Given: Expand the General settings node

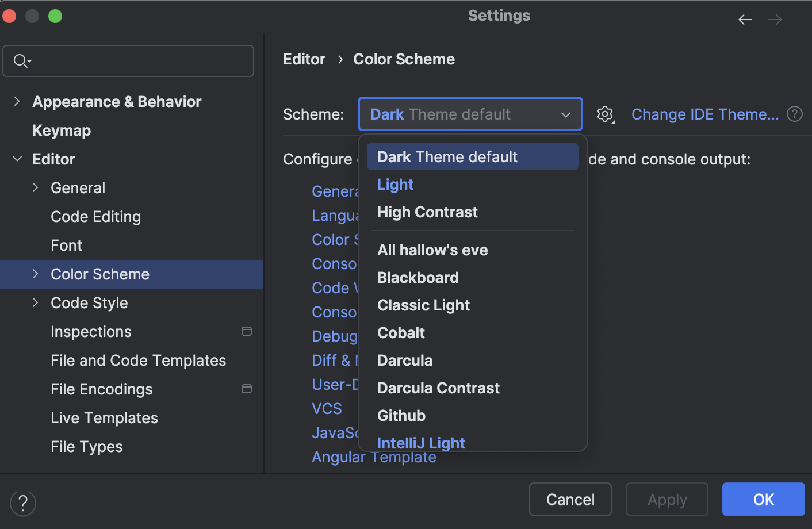Looking at the screenshot, I should tap(35, 187).
